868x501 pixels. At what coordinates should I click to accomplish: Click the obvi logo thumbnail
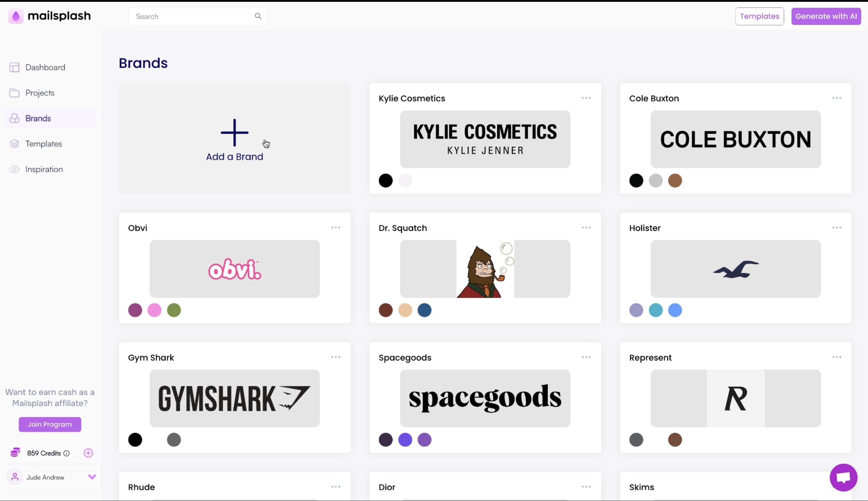(234, 269)
